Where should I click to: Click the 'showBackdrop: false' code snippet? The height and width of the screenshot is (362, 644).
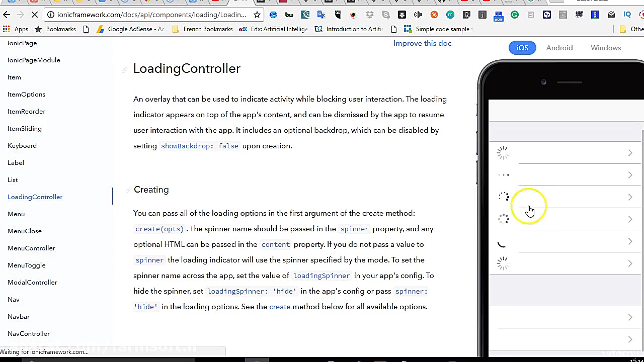tap(200, 146)
